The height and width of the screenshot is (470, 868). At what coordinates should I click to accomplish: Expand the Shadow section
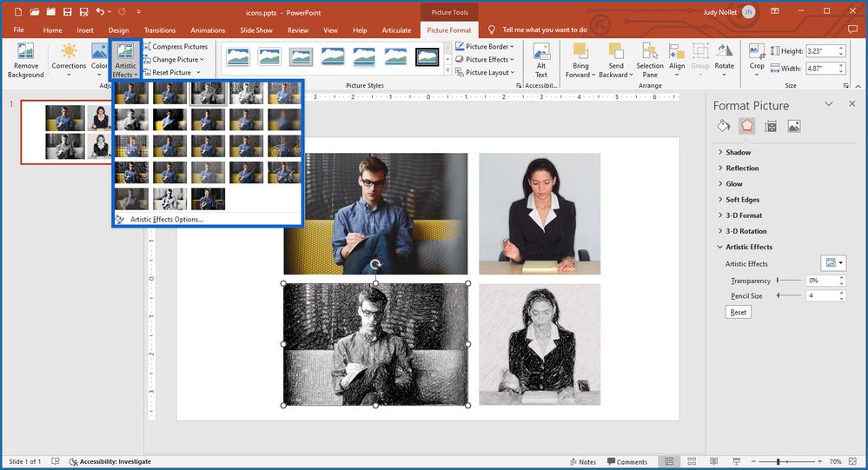pos(738,153)
